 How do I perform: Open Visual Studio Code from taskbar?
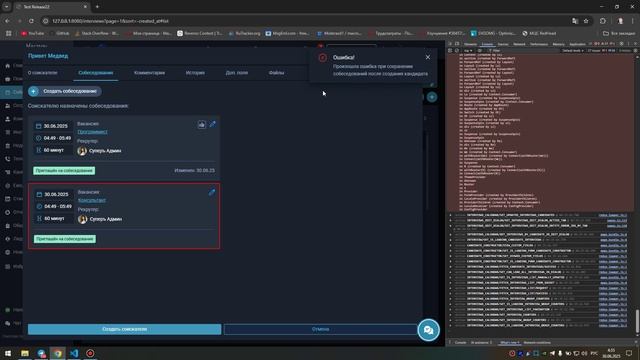tap(74, 353)
